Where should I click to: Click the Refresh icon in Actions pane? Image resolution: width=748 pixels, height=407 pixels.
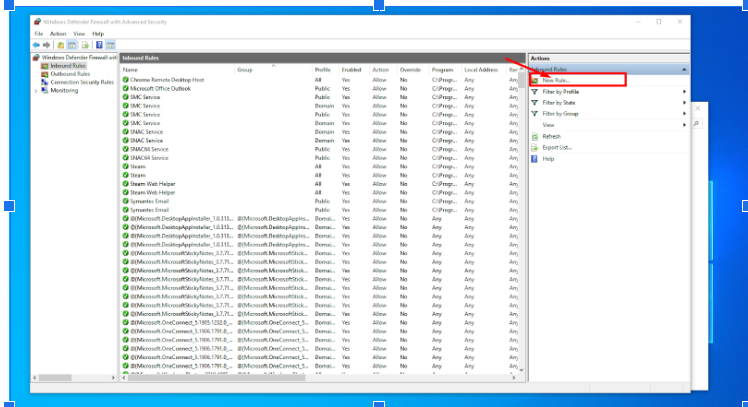click(535, 136)
